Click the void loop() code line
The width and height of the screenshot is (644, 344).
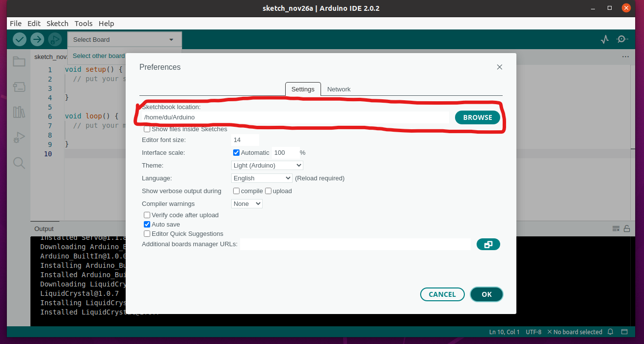coord(92,116)
